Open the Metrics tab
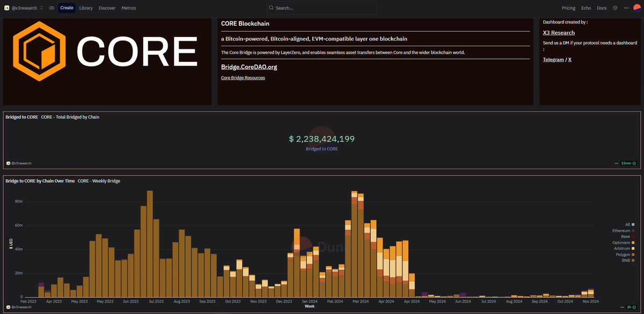Viewport: 644px width, 314px height. point(129,8)
